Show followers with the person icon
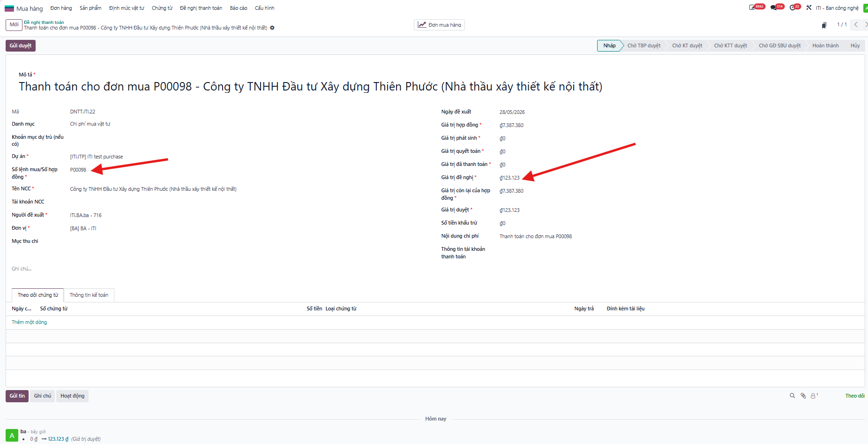 pyautogui.click(x=814, y=396)
